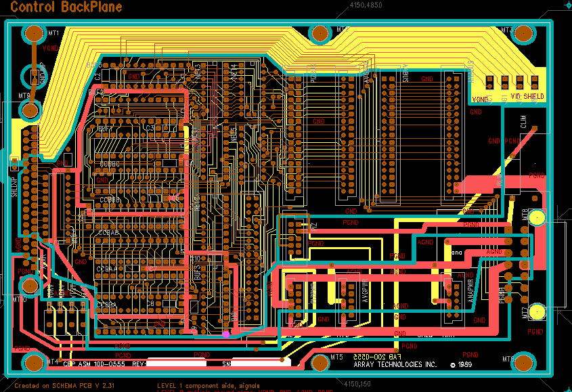Click the C3 capacitor label
This screenshot has height=392, width=572.
point(150,128)
